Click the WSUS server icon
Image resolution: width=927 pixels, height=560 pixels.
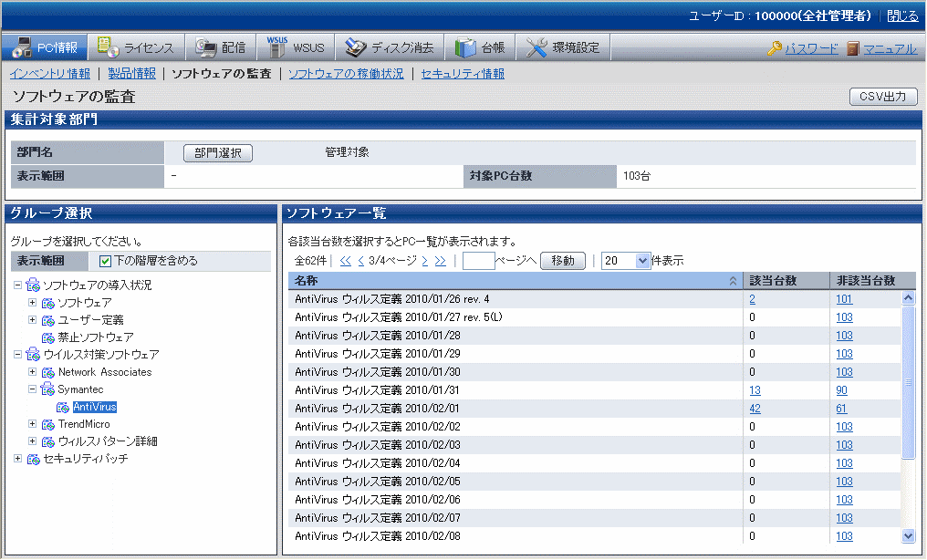coord(277,47)
